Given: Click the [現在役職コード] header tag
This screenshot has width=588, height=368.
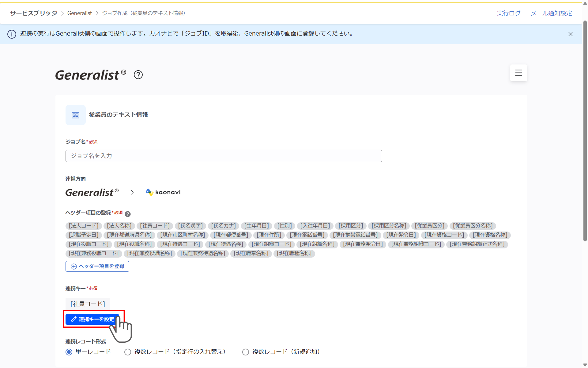Looking at the screenshot, I should tap(89, 244).
